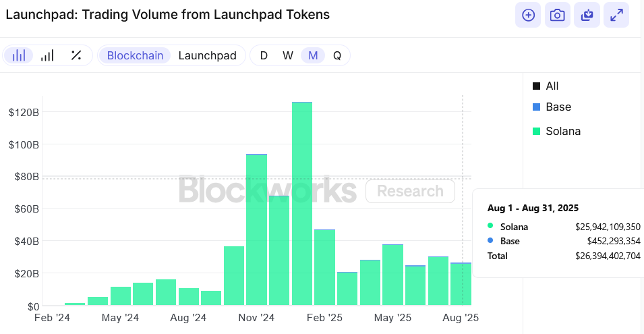Viewport: 644px width, 334px height.
Task: Toggle the All legend black swatch
Action: coord(536,86)
